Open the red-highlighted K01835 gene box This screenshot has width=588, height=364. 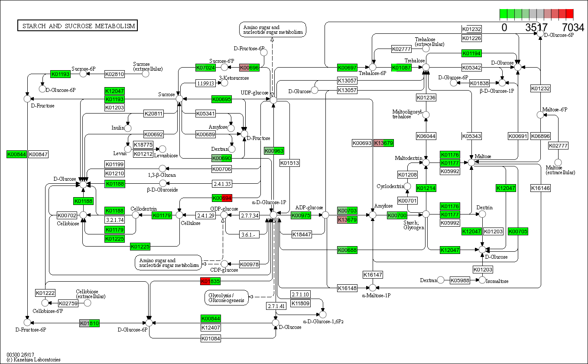(211, 281)
